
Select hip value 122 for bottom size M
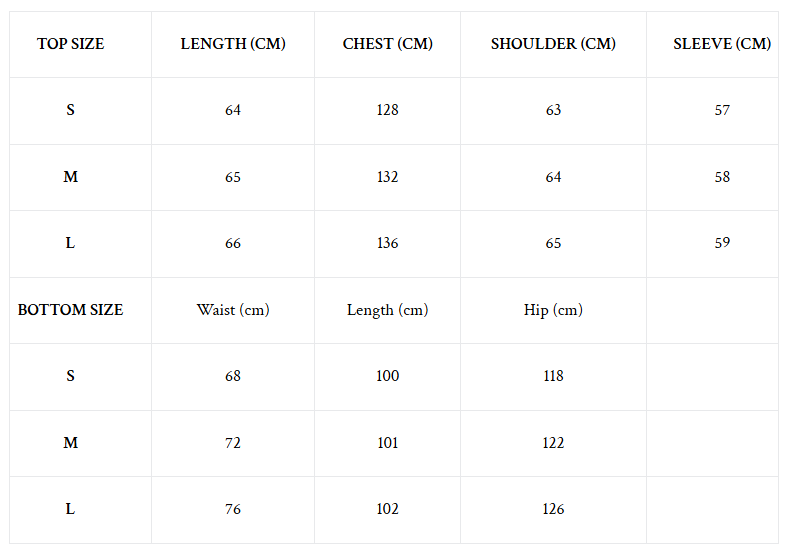tap(553, 443)
